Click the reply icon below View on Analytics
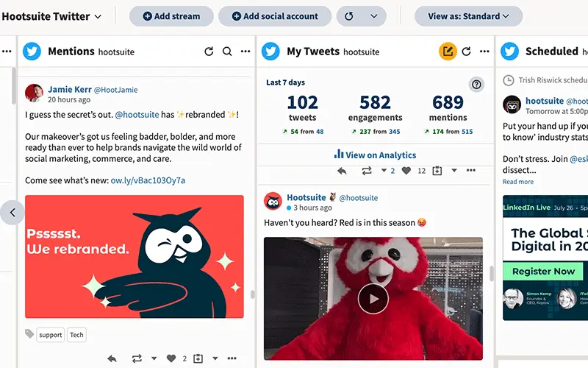 [x=342, y=171]
